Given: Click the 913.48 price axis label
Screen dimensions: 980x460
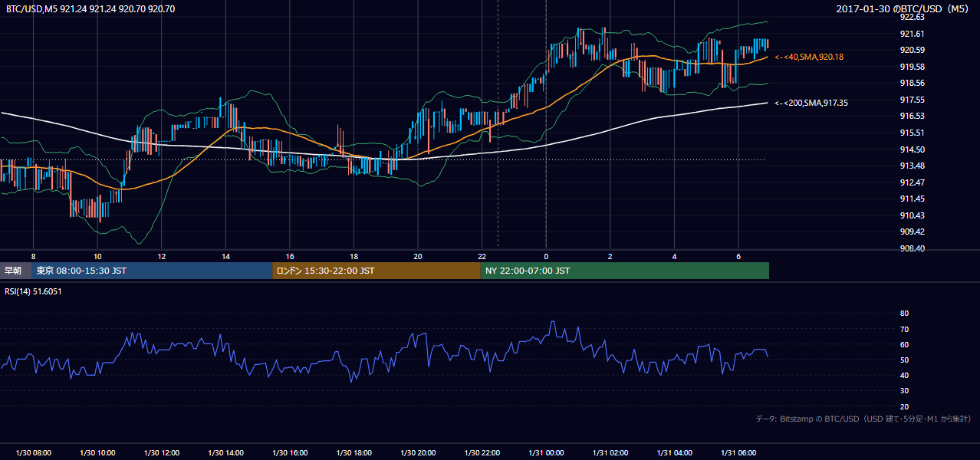Looking at the screenshot, I should click(913, 166).
